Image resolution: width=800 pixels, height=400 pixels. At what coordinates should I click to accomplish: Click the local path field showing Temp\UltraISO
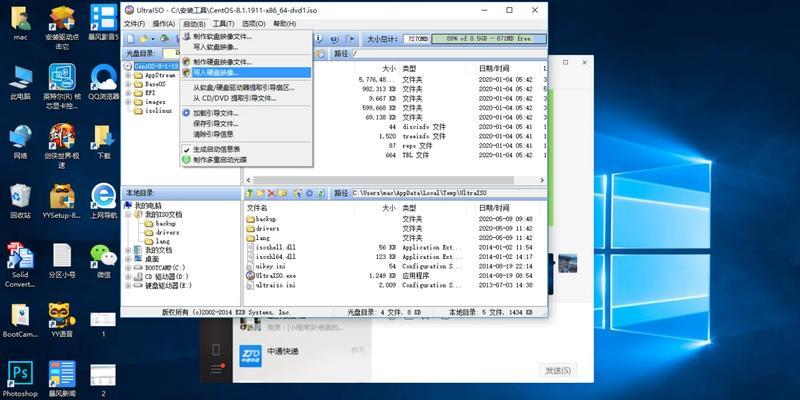pos(448,193)
